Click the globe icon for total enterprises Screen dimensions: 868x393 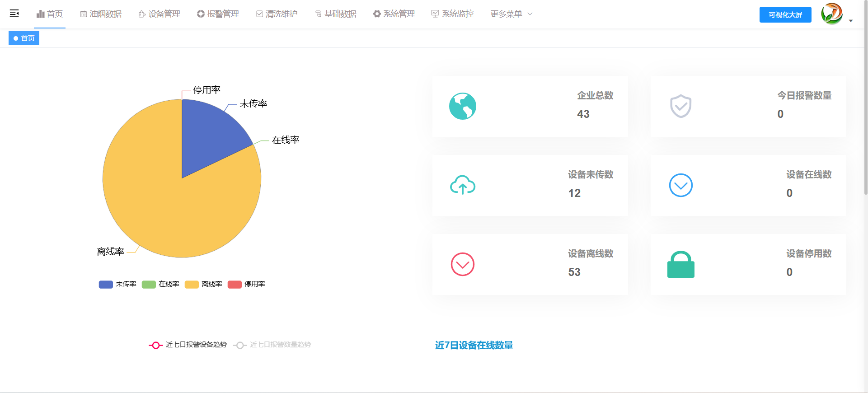[x=462, y=106]
